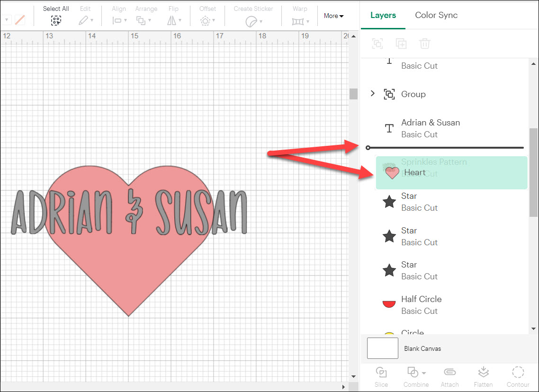The width and height of the screenshot is (539, 392).
Task: Open the Offset tool dropdown
Action: 207,21
